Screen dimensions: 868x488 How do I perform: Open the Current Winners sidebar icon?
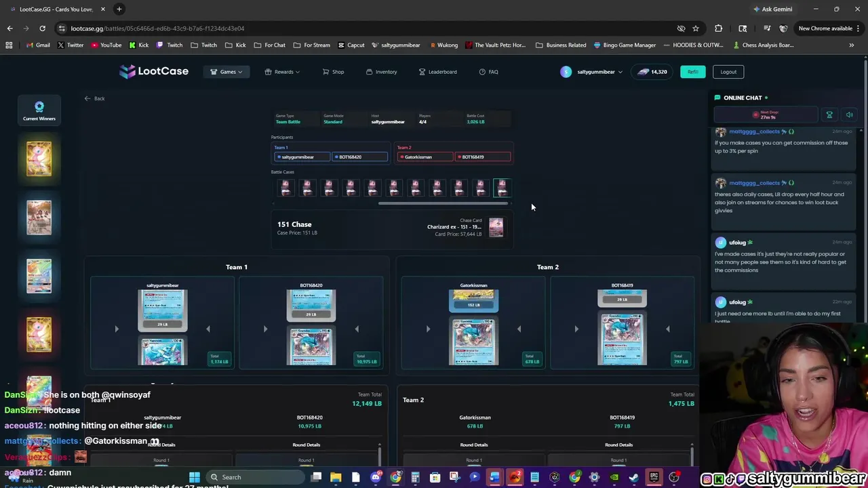click(39, 110)
